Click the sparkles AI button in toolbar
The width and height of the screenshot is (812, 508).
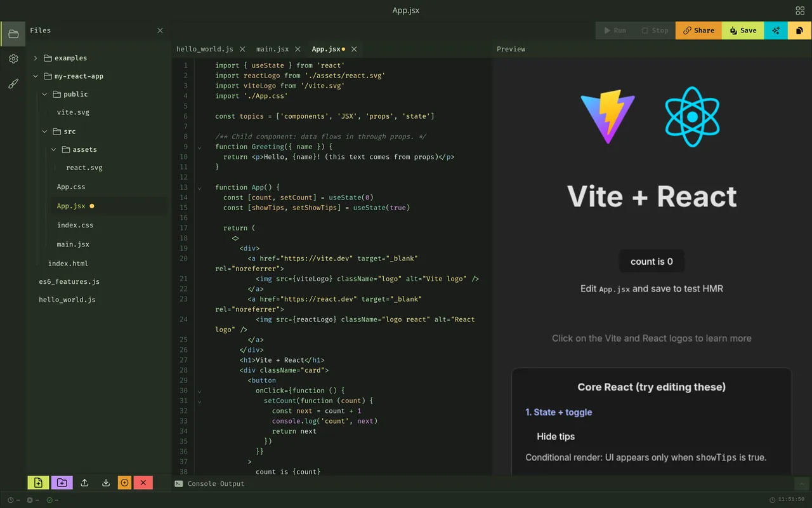point(776,30)
